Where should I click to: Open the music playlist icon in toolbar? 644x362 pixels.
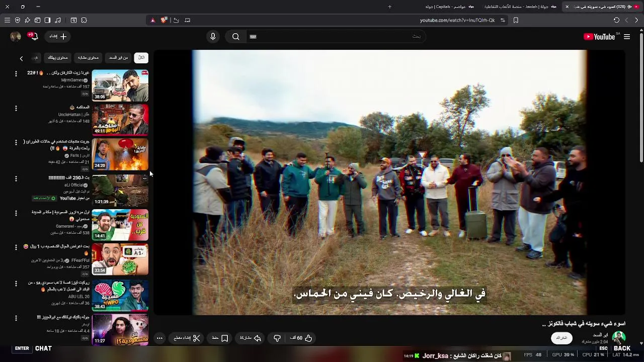coord(58,20)
